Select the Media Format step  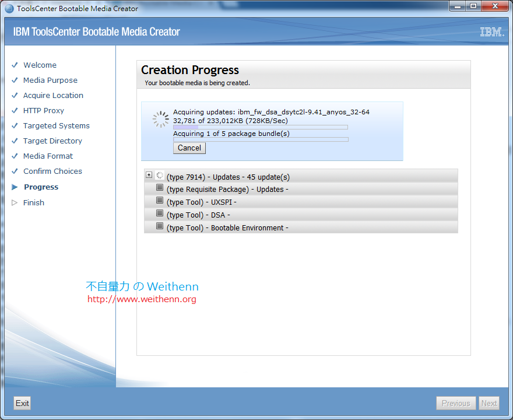pos(48,156)
